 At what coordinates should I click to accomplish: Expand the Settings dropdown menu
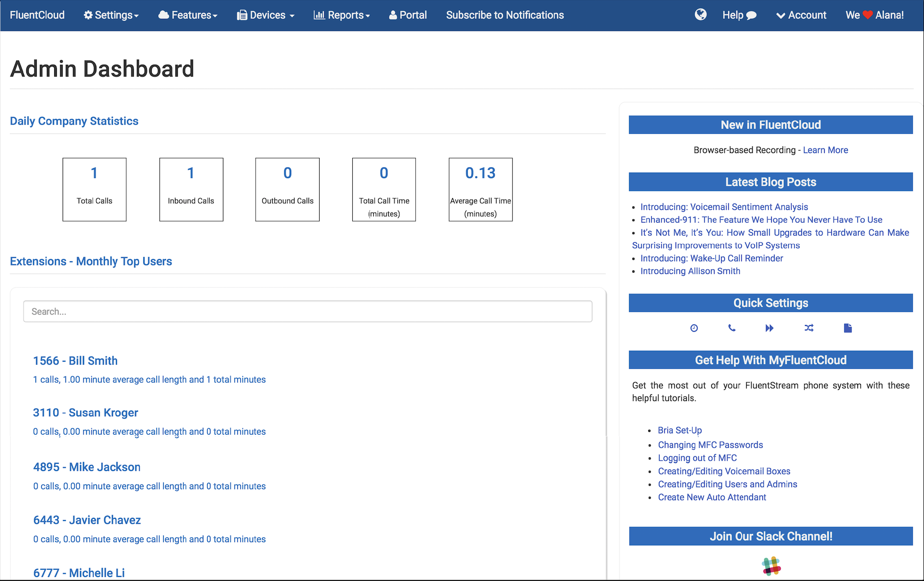pyautogui.click(x=111, y=15)
